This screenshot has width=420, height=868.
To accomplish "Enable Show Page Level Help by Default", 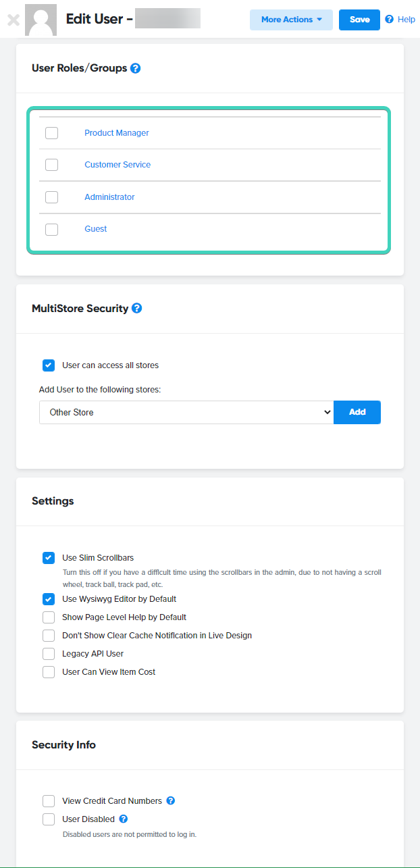I will 48,617.
